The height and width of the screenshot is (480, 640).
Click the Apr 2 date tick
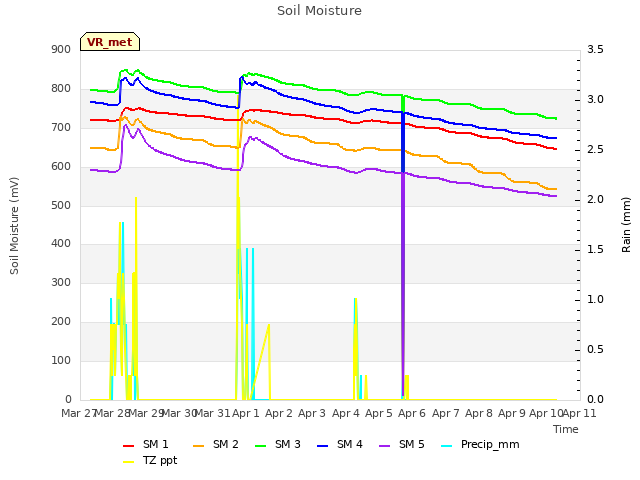(x=279, y=413)
